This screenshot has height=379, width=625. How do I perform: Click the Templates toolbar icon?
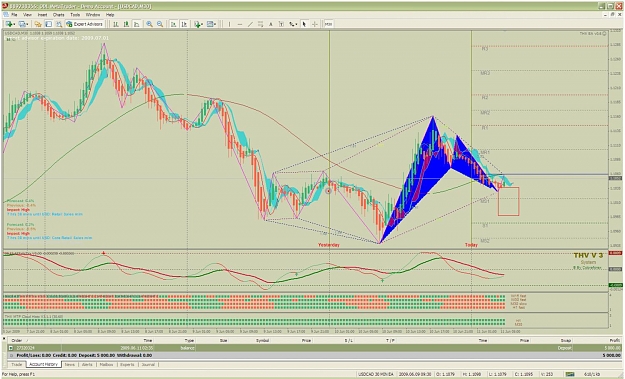pyautogui.click(x=210, y=24)
